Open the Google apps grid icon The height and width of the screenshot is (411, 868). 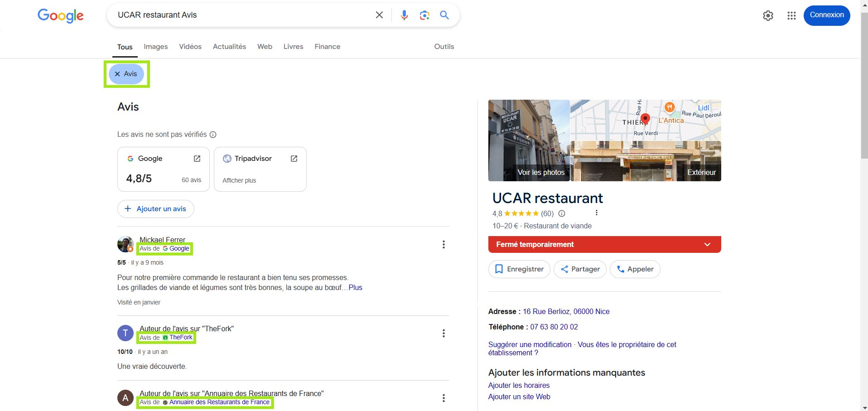pyautogui.click(x=791, y=15)
